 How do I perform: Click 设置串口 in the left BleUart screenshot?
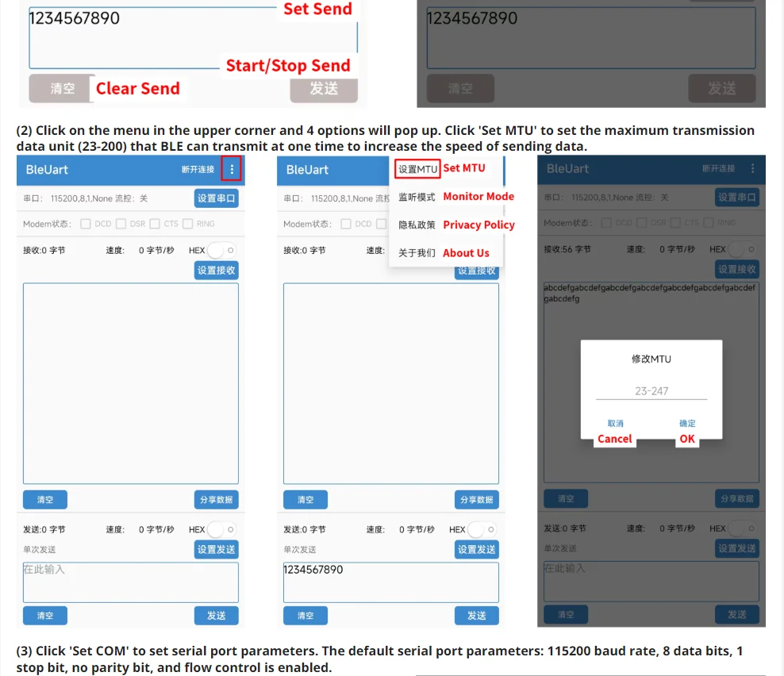point(216,198)
